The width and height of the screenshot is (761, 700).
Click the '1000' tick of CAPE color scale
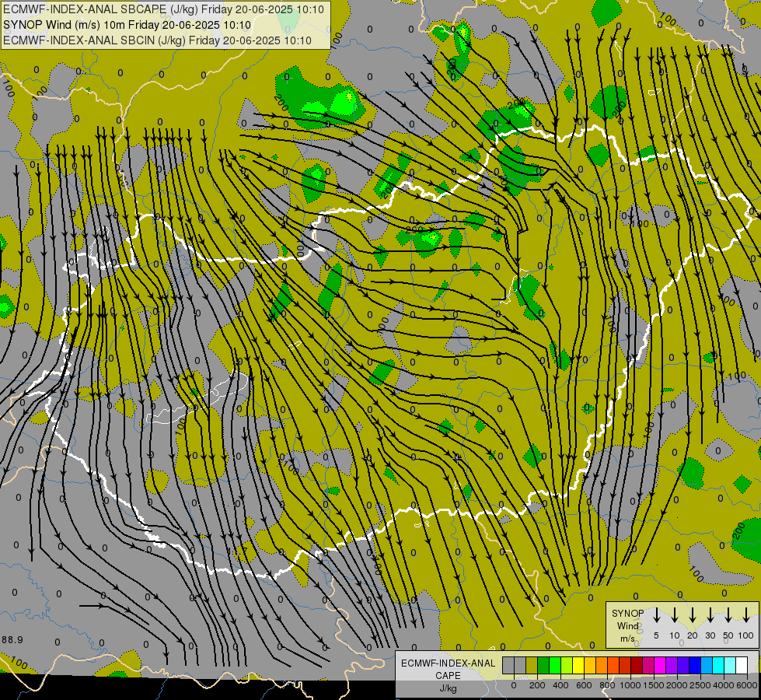tap(630, 685)
